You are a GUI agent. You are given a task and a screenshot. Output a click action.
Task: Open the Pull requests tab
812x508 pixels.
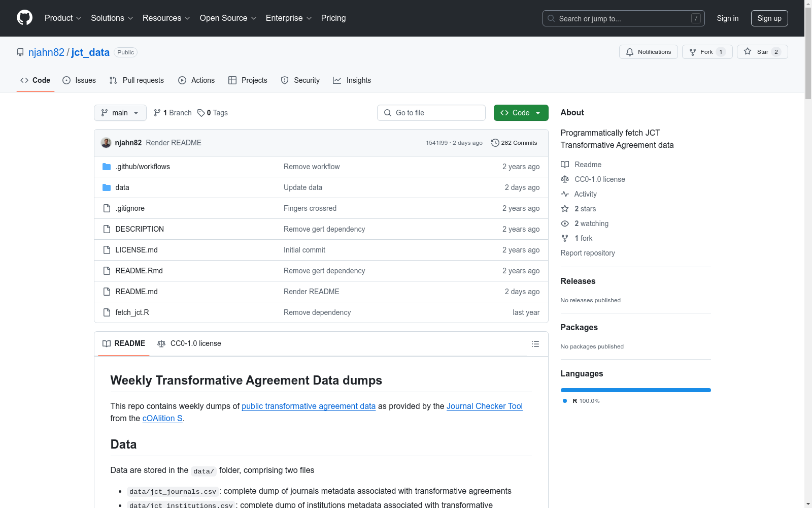(137, 80)
